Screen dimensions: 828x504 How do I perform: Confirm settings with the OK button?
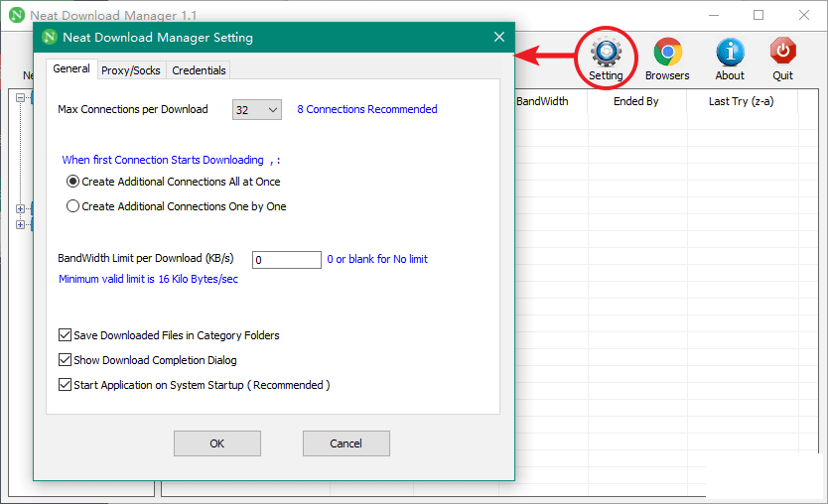[217, 443]
